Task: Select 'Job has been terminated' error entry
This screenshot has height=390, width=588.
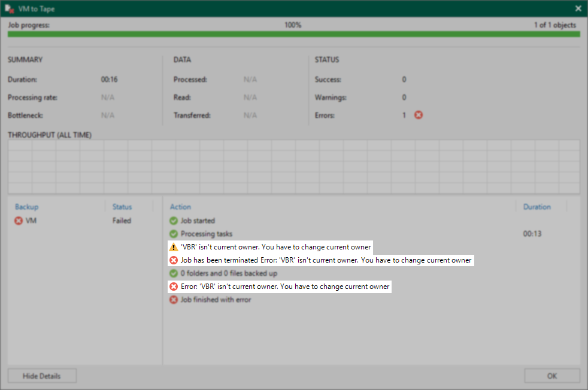Action: pos(321,260)
